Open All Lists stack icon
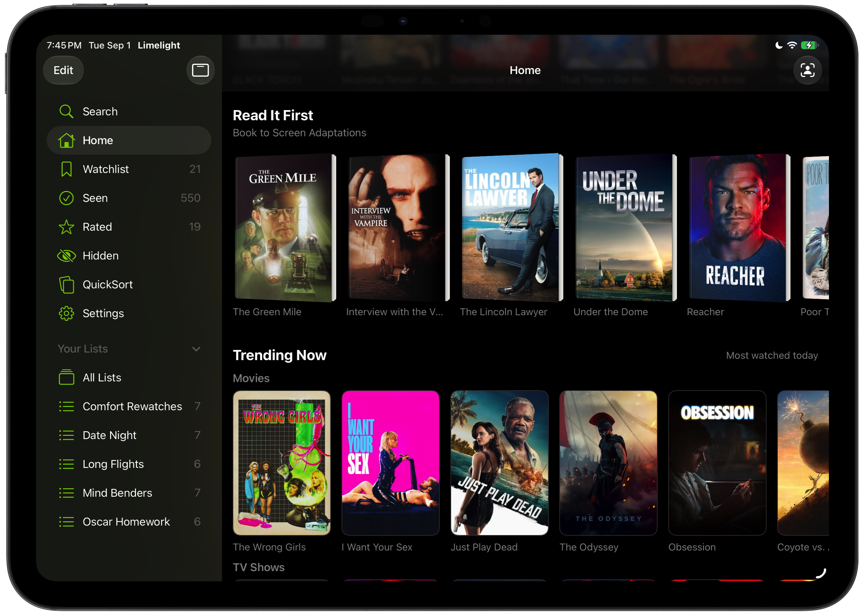Image resolution: width=865 pixels, height=616 pixels. (67, 377)
